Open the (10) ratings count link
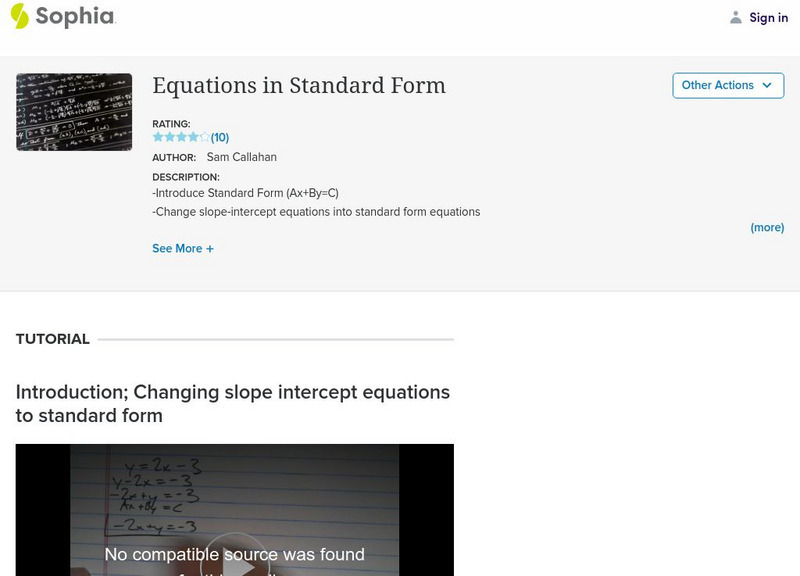800x576 pixels. (220, 137)
